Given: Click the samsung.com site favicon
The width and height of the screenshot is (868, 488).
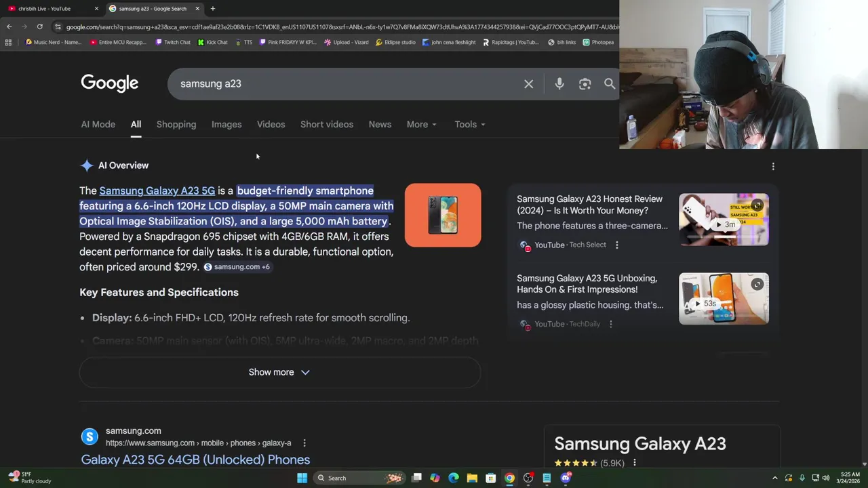Looking at the screenshot, I should tap(90, 436).
